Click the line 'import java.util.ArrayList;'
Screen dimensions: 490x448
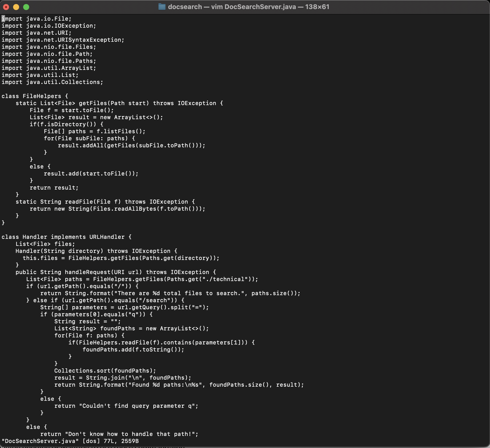49,68
